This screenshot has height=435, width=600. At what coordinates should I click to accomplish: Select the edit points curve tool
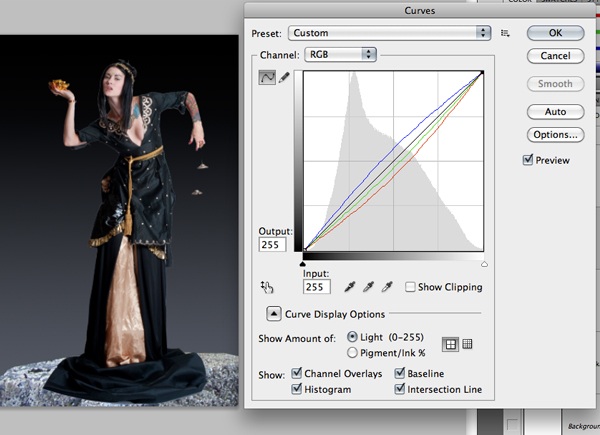tap(267, 78)
